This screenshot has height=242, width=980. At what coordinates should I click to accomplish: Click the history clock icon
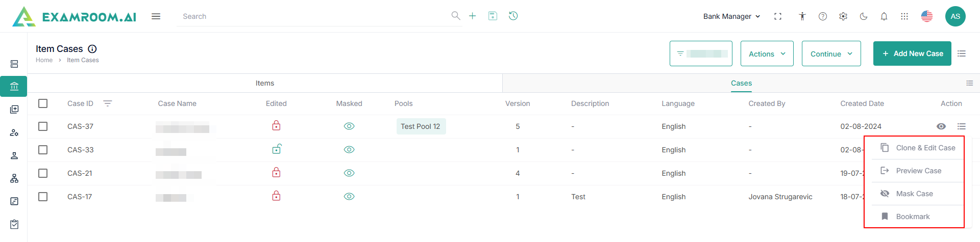click(x=513, y=16)
